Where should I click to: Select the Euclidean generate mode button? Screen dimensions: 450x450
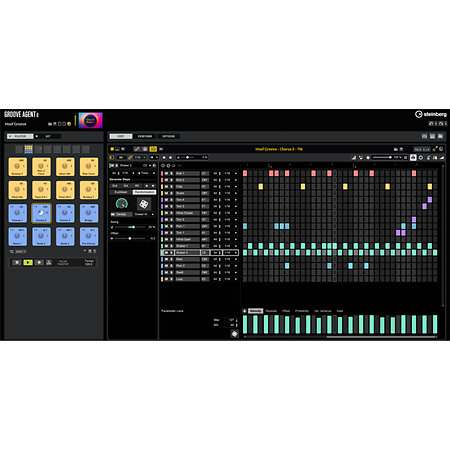[x=121, y=192]
